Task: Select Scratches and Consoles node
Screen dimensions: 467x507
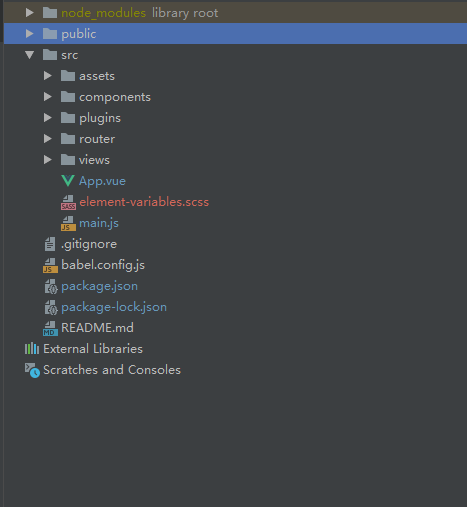Action: (112, 370)
